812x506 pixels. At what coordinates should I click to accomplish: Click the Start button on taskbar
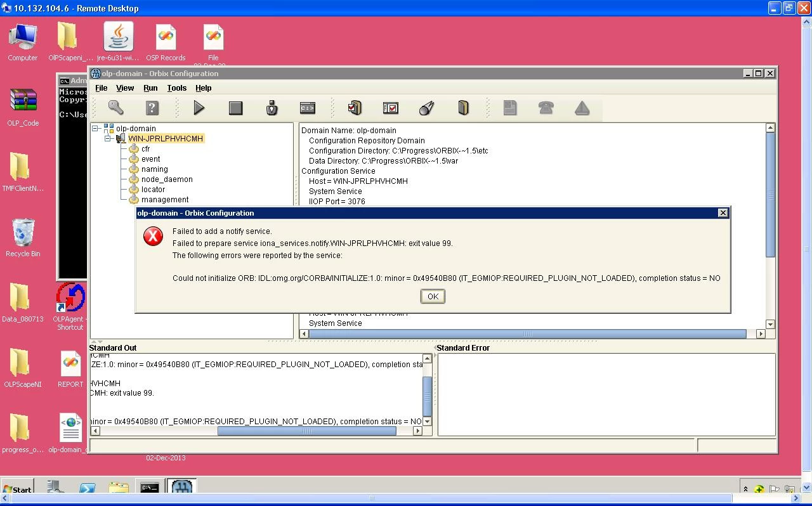click(17, 488)
